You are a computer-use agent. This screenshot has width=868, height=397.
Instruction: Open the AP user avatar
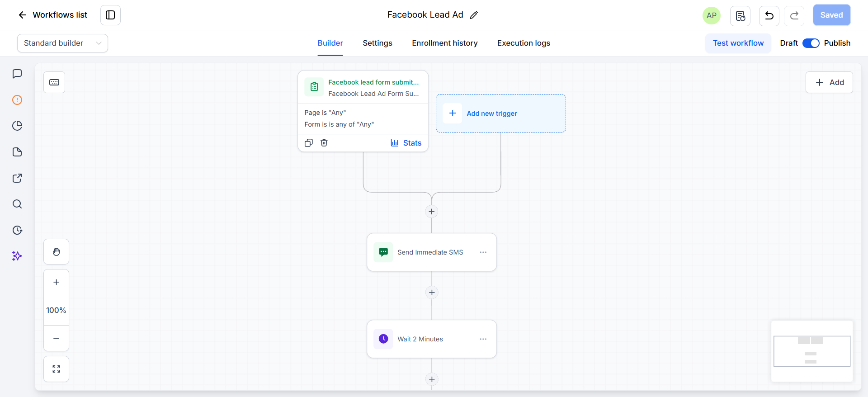[x=712, y=15]
